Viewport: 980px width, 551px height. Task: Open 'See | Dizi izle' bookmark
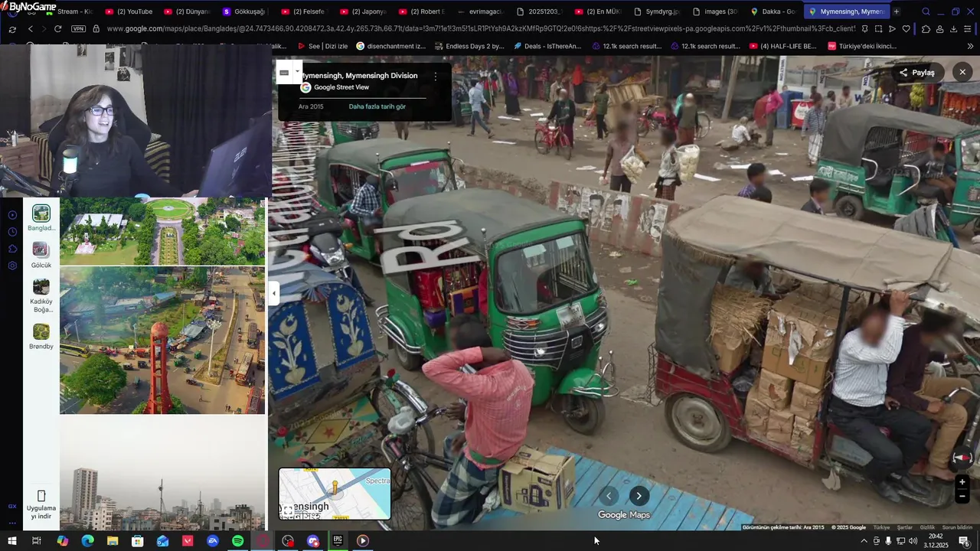(322, 46)
